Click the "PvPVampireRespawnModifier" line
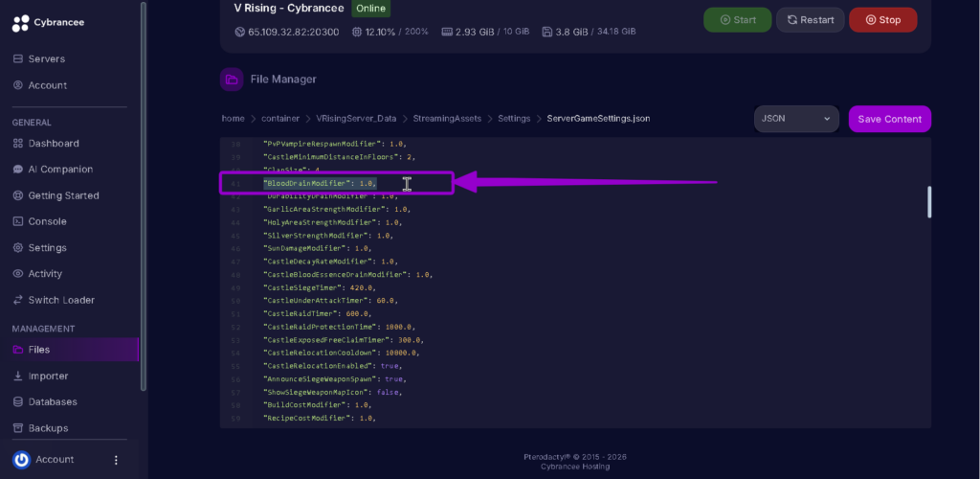 pyautogui.click(x=335, y=144)
